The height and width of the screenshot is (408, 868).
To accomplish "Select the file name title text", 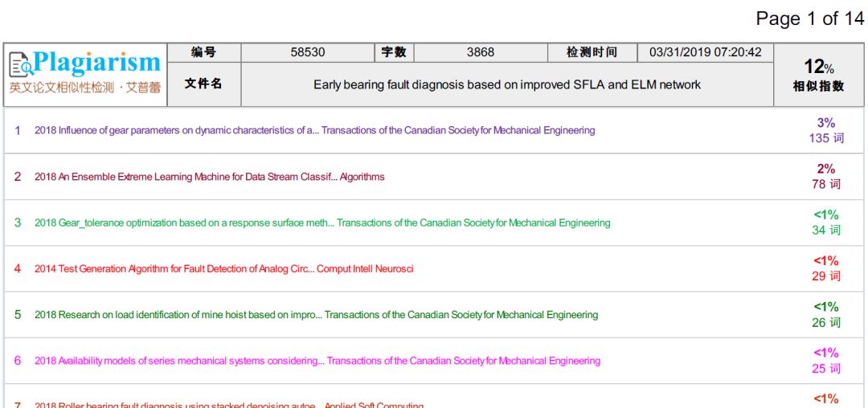I will point(506,84).
